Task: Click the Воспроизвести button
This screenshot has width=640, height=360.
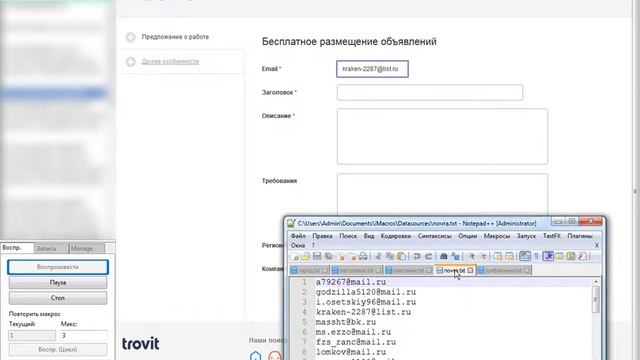Action: pyautogui.click(x=58, y=267)
